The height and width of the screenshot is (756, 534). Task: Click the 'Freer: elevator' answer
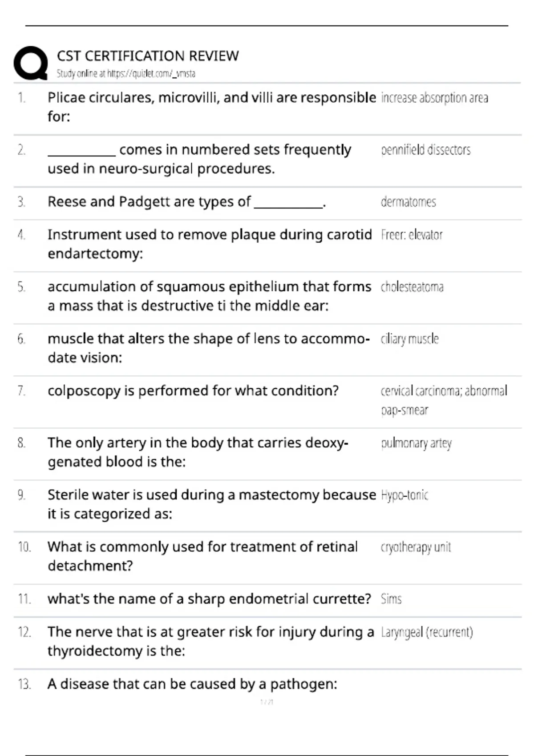coord(412,235)
